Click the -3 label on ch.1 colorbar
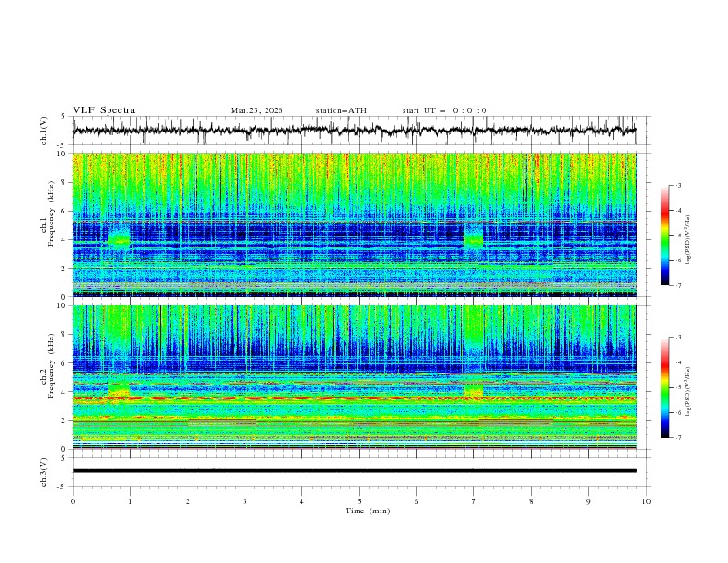 point(678,185)
